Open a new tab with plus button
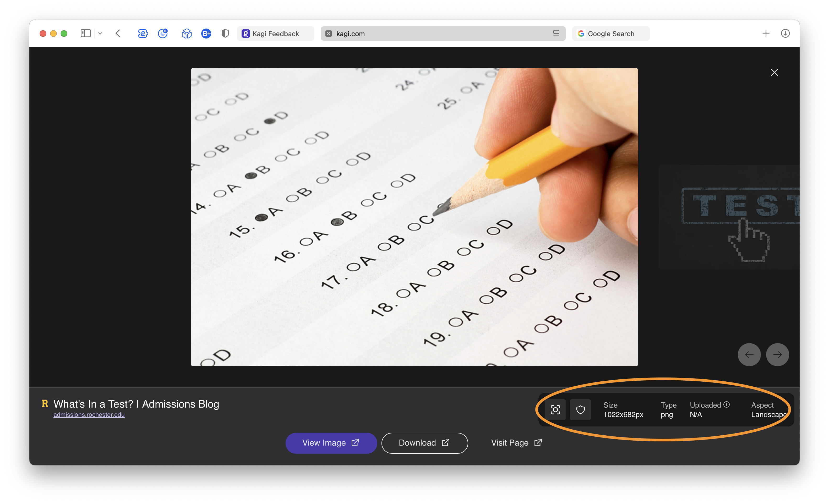The height and width of the screenshot is (504, 829). (766, 33)
